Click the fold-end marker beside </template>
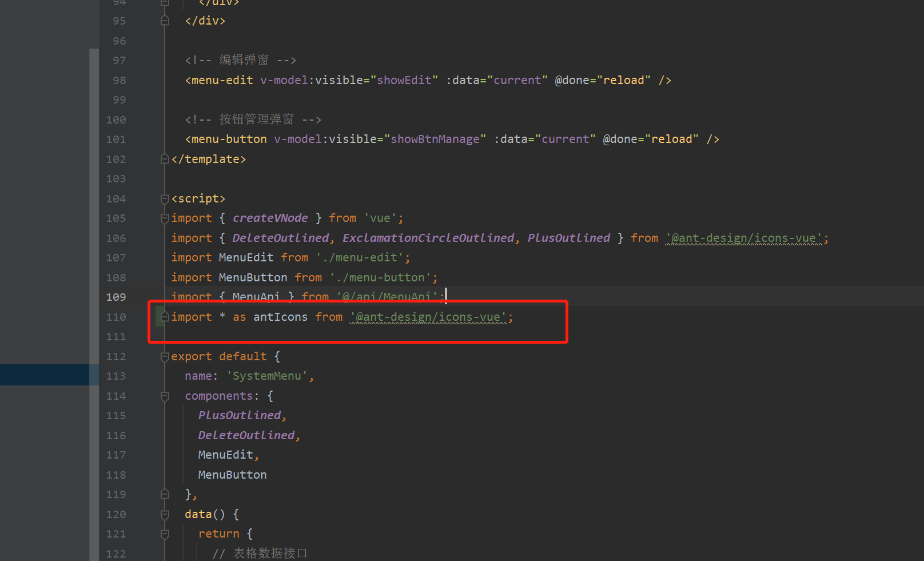The width and height of the screenshot is (924, 561). click(x=164, y=158)
